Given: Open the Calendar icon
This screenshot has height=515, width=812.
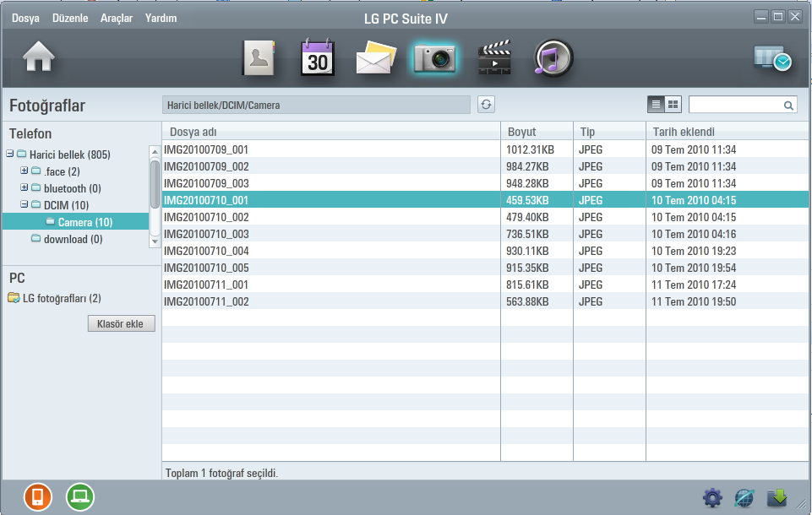Looking at the screenshot, I should (x=318, y=58).
